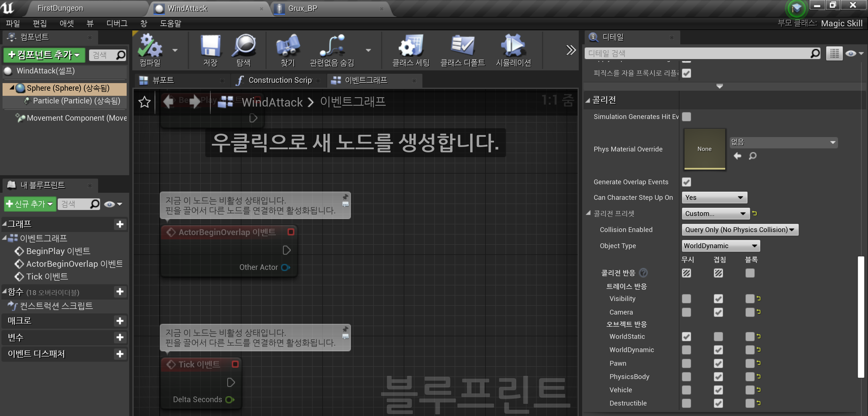Enable Simulation Generates Hit Events
Screen dimensions: 868x416
point(687,116)
